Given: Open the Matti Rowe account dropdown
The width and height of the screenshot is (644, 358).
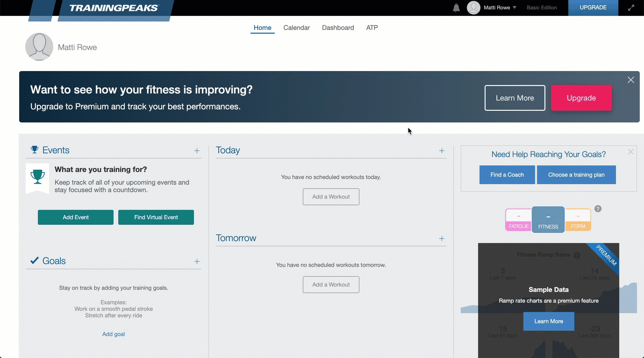Looking at the screenshot, I should 501,7.
